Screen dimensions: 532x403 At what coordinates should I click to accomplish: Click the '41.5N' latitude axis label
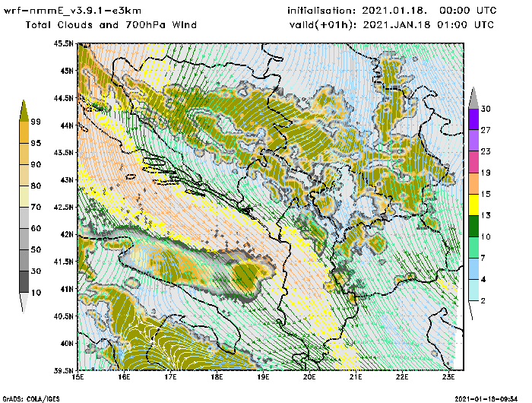(63, 262)
